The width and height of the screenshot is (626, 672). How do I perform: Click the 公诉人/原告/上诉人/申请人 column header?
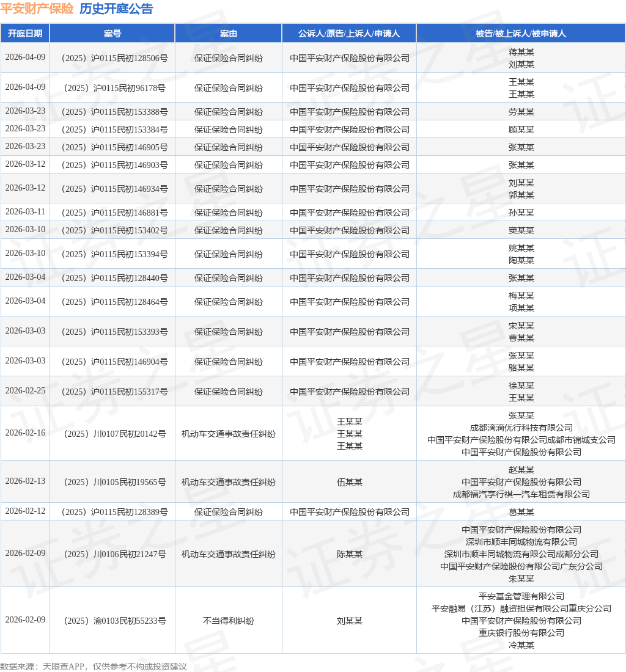(x=349, y=34)
